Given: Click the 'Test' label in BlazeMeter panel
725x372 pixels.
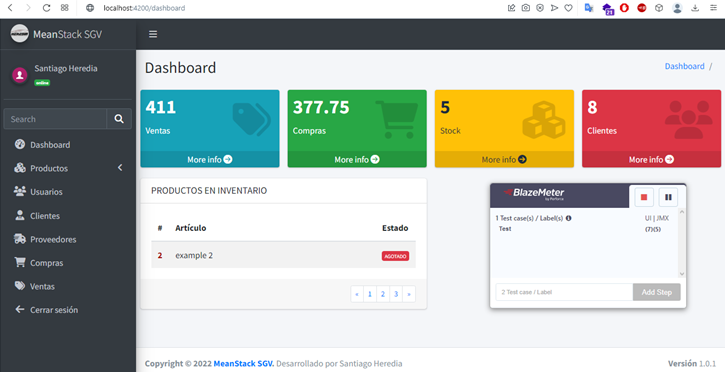Looking at the screenshot, I should pos(505,229).
